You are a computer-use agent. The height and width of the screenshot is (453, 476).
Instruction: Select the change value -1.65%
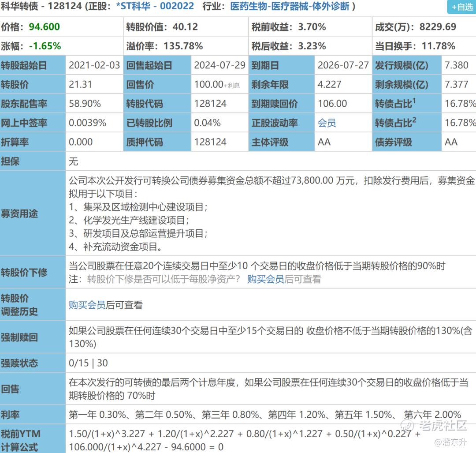point(45,46)
